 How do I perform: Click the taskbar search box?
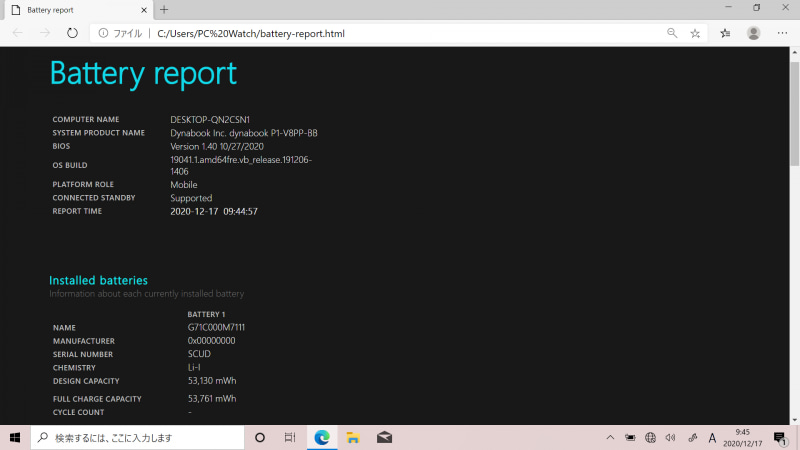138,437
